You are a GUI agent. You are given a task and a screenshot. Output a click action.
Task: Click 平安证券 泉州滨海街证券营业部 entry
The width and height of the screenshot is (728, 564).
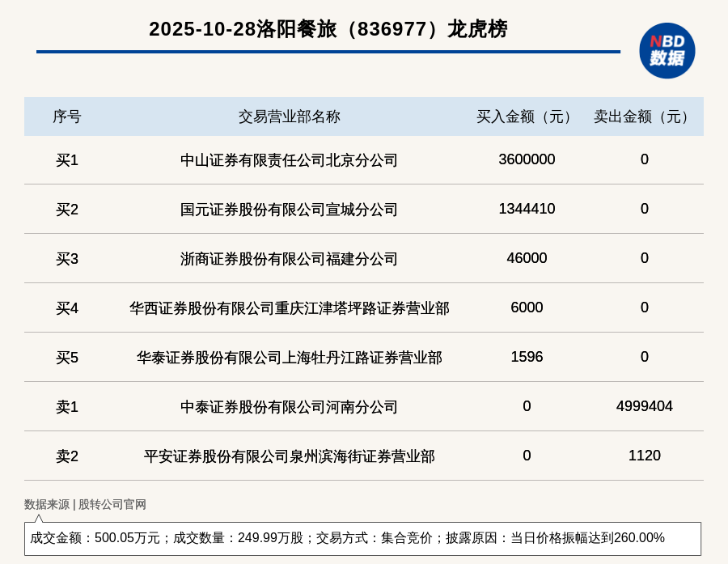pyautogui.click(x=289, y=456)
